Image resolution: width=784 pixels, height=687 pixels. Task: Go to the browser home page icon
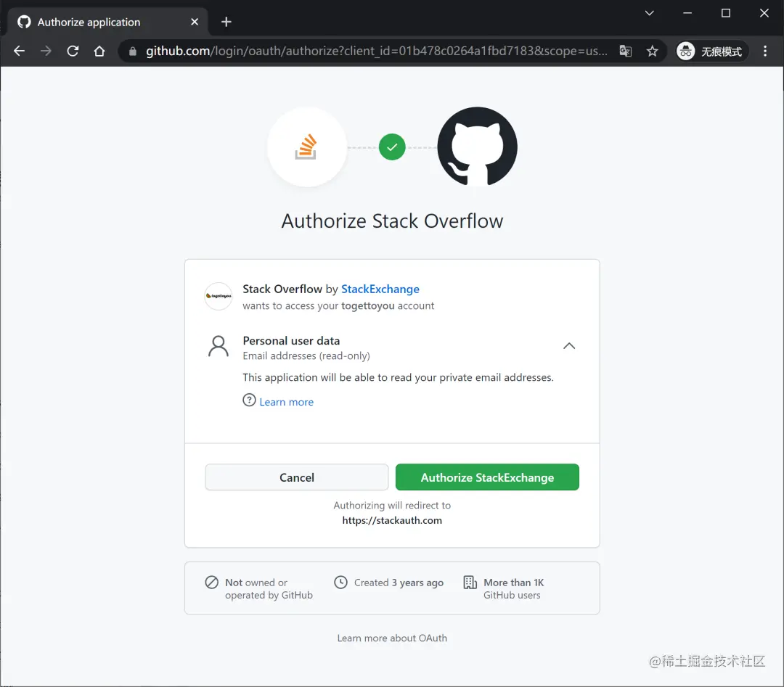99,51
